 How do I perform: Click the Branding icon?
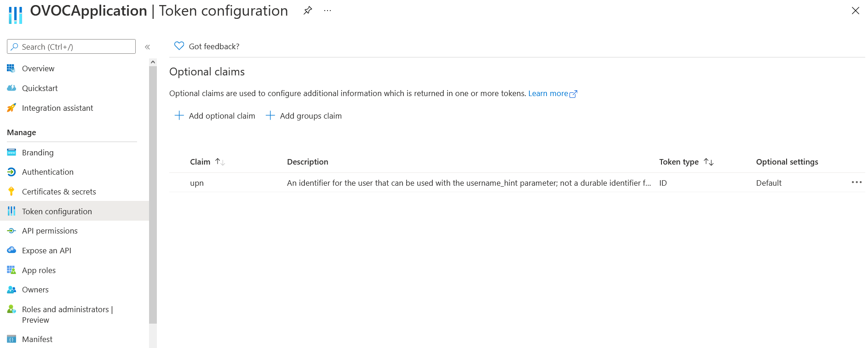pyautogui.click(x=11, y=153)
